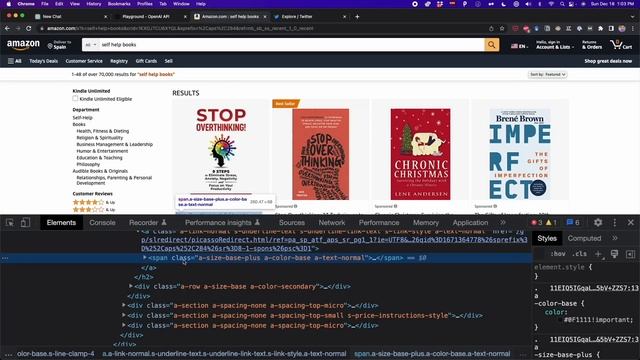The image size is (640, 360).
Task: Switch to the Explore / Twitter tab
Action: click(297, 17)
